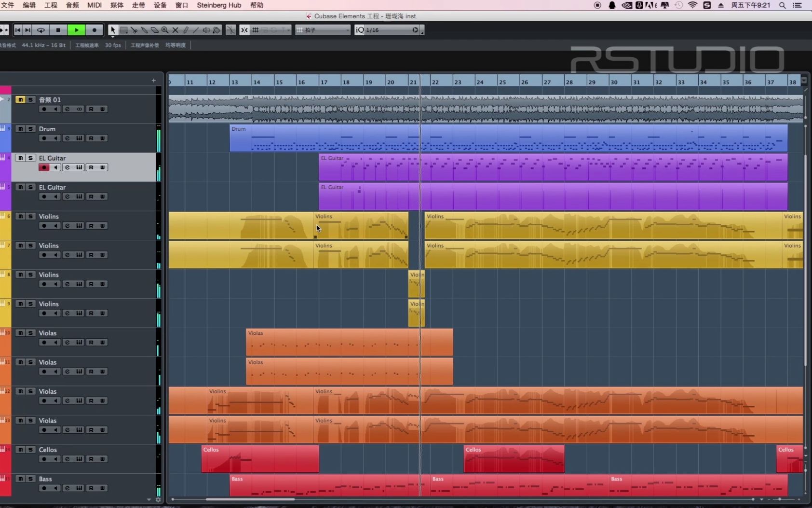Image resolution: width=812 pixels, height=508 pixels.
Task: Open the Steinberg Hub menu
Action: coord(219,5)
